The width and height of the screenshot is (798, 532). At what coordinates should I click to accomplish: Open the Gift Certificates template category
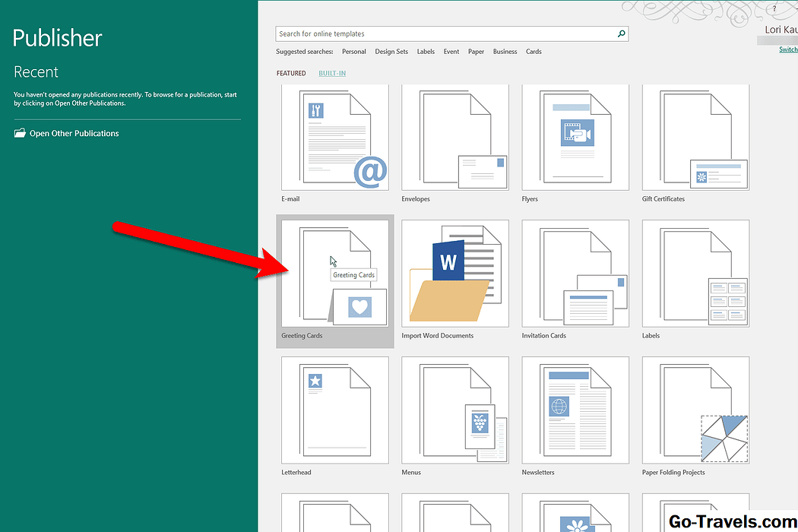tap(695, 138)
